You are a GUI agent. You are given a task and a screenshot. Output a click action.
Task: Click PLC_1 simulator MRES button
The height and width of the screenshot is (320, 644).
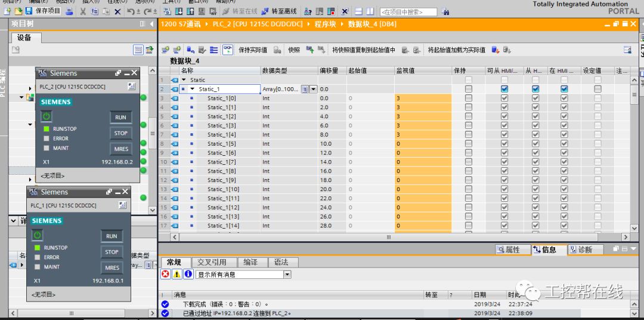pos(112,268)
